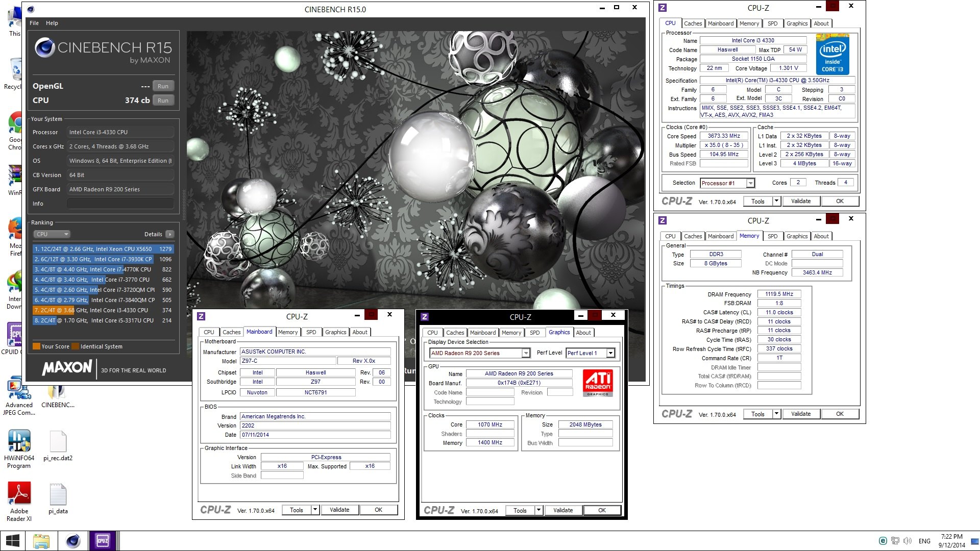Image resolution: width=980 pixels, height=551 pixels.
Task: Select i7-4770K ranking row
Action: [103, 269]
